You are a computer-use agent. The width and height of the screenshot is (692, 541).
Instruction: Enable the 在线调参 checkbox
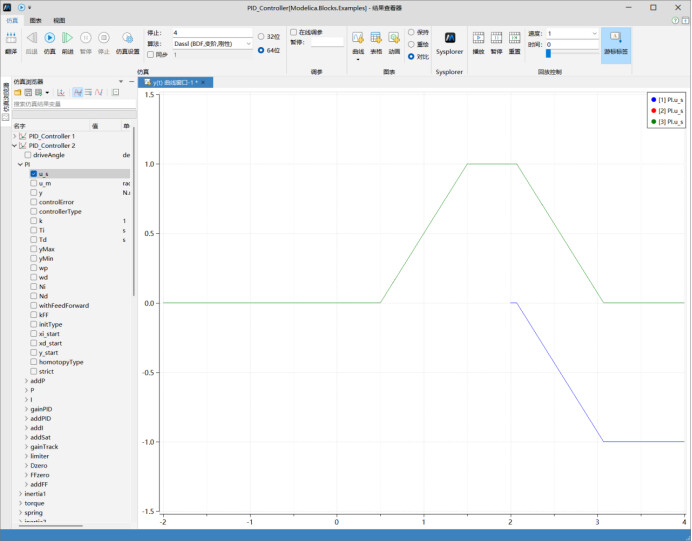293,32
